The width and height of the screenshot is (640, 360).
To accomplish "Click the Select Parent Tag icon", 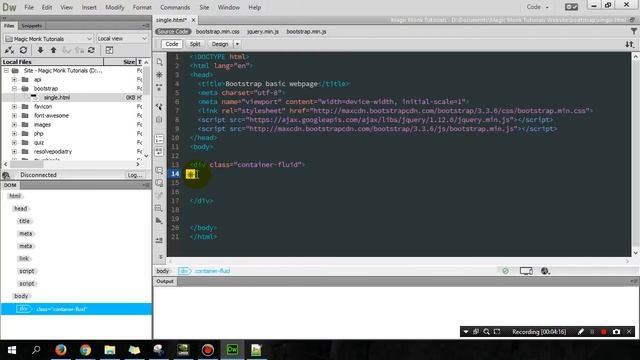I will [x=159, y=107].
